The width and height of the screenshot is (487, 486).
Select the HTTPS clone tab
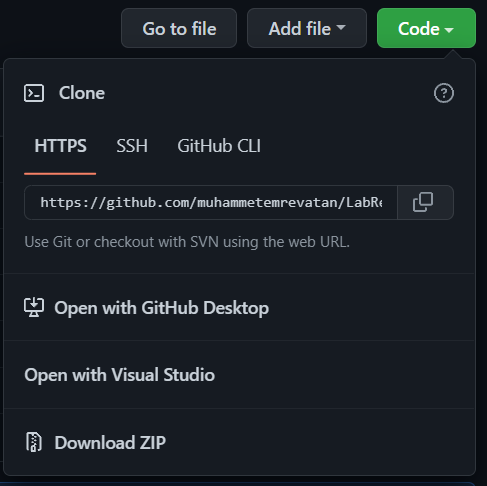tap(60, 146)
